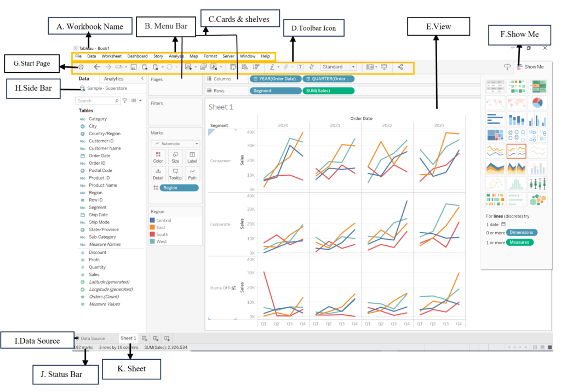Screen dimensions: 561x392
Task: Toggle the Show Me panel
Action: 529,67
